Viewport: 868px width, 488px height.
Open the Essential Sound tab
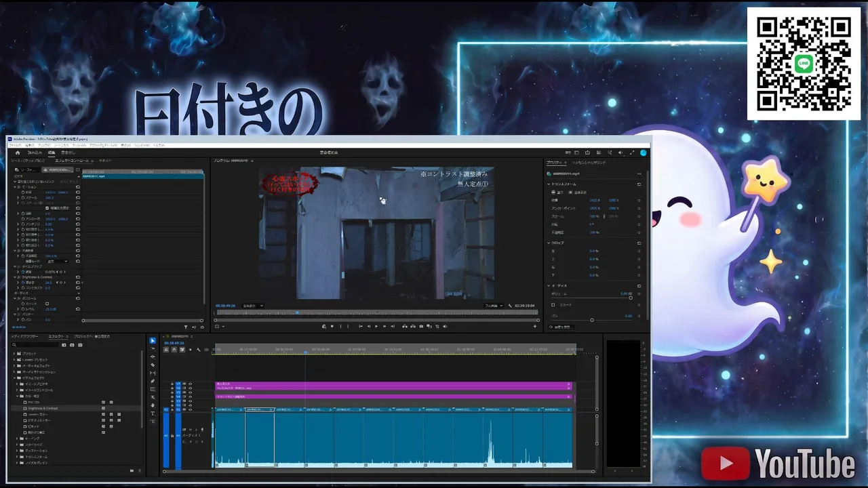click(x=589, y=163)
